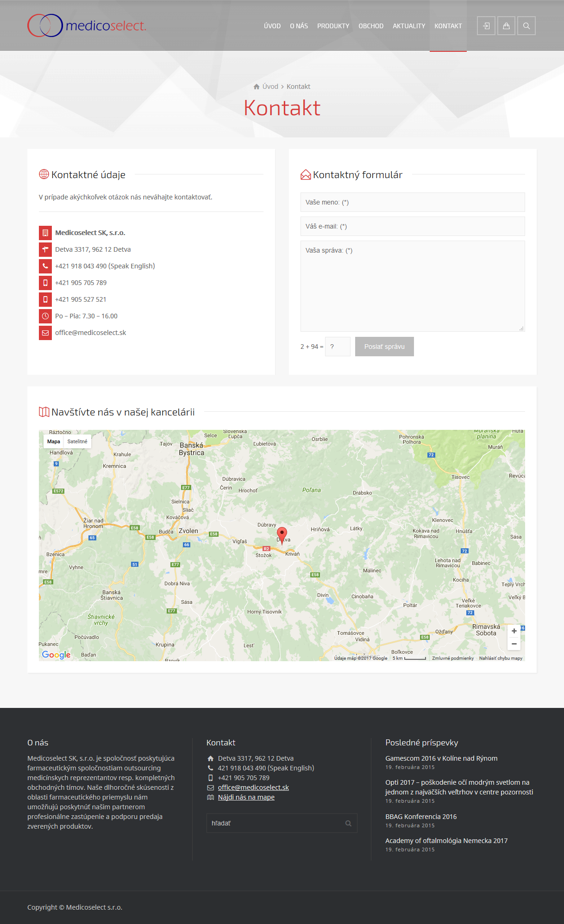Click the header search magnifier icon
564x924 pixels.
[x=526, y=26]
